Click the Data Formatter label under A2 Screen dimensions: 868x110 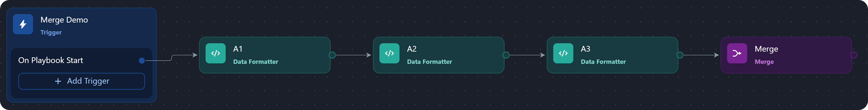[x=430, y=62]
